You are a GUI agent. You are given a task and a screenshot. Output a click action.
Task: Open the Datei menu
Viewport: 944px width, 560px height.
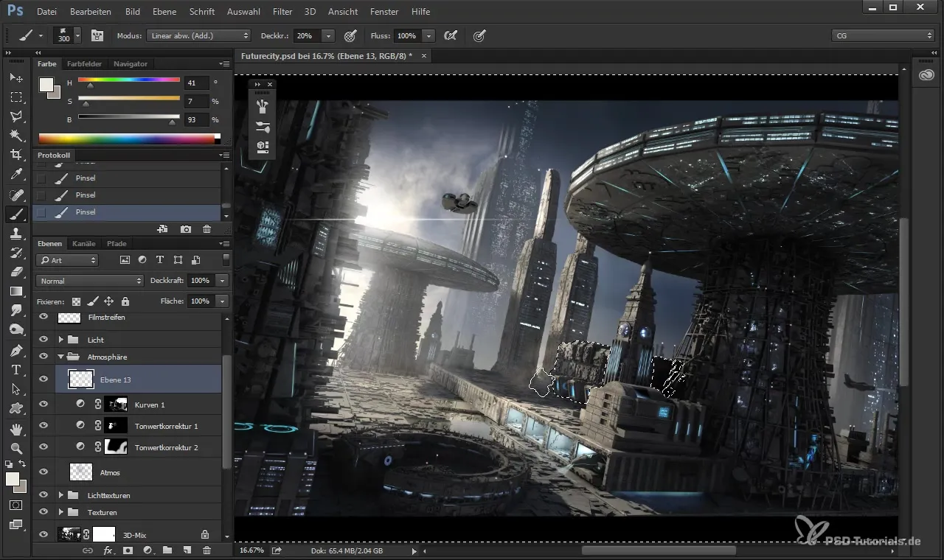coord(46,12)
